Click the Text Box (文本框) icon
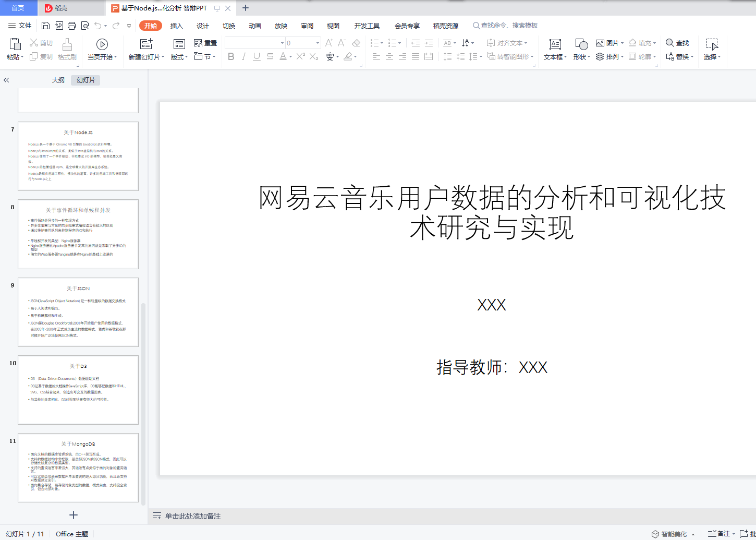Image resolution: width=756 pixels, height=540 pixels. (555, 44)
